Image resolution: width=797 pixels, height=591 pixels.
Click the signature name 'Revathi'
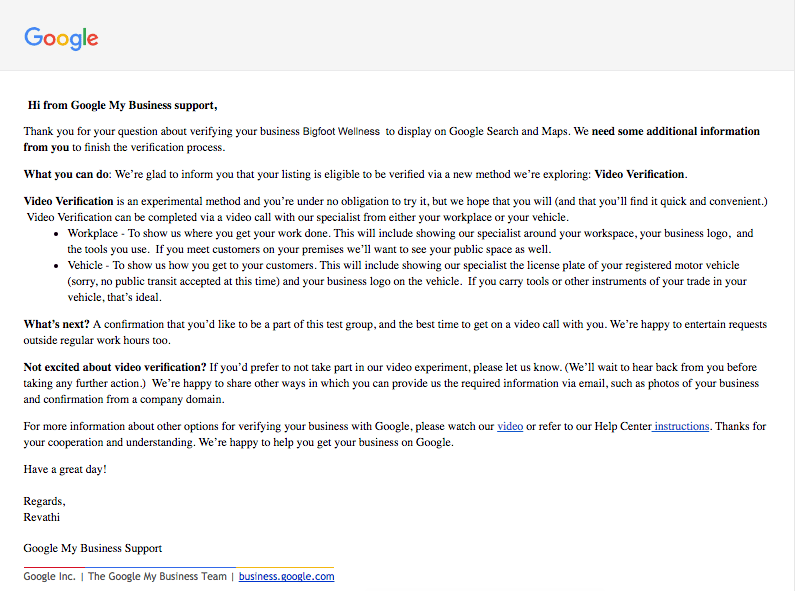tap(42, 517)
